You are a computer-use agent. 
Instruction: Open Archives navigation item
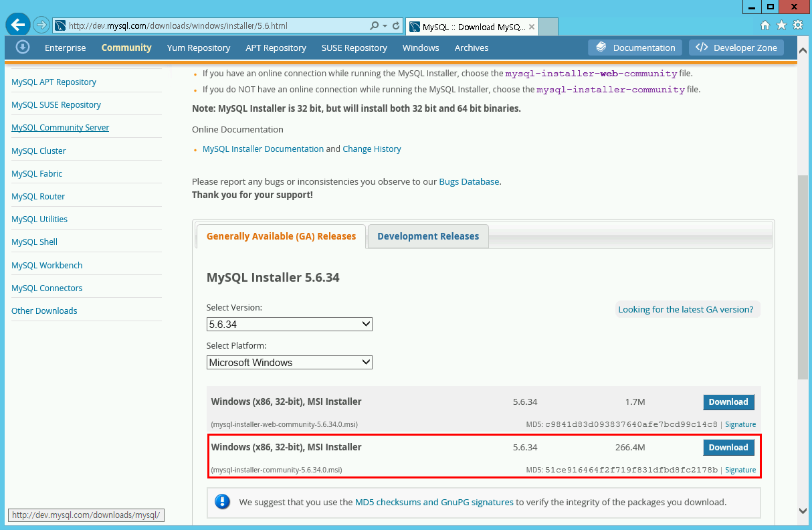tap(472, 48)
